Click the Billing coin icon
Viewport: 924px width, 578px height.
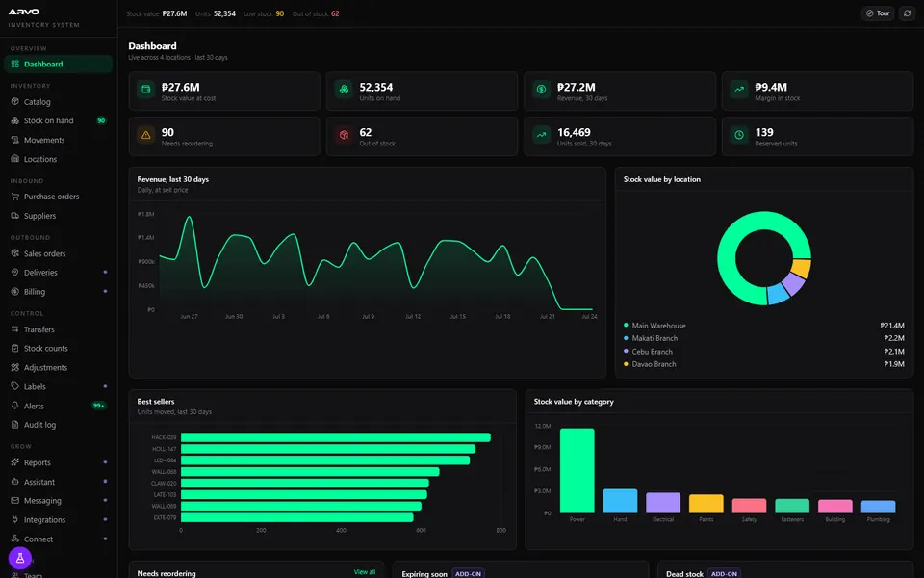pyautogui.click(x=15, y=291)
